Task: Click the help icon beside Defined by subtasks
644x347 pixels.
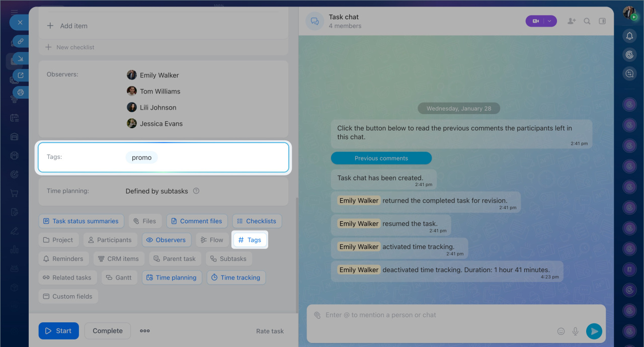Action: point(196,191)
